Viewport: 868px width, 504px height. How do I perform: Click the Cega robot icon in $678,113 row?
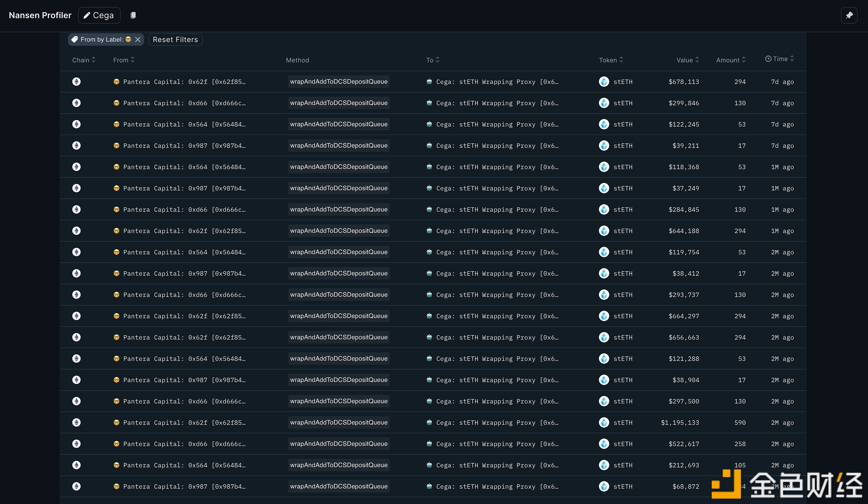click(429, 82)
